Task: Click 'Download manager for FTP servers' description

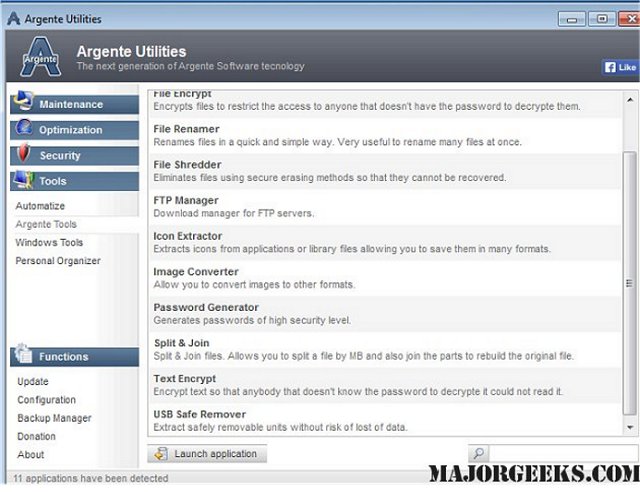Action: click(x=233, y=213)
